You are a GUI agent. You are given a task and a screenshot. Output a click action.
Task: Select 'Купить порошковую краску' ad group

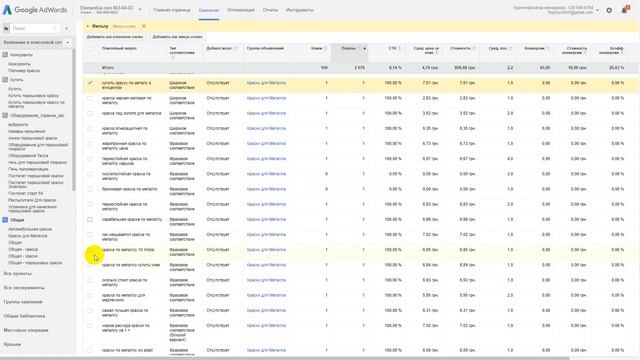point(33,96)
